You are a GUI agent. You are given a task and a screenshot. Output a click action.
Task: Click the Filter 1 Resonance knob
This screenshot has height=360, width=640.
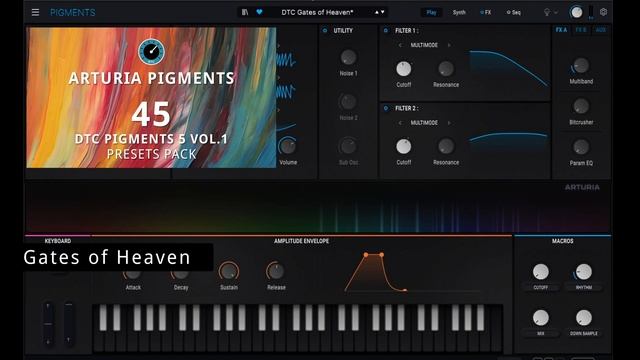(x=446, y=69)
